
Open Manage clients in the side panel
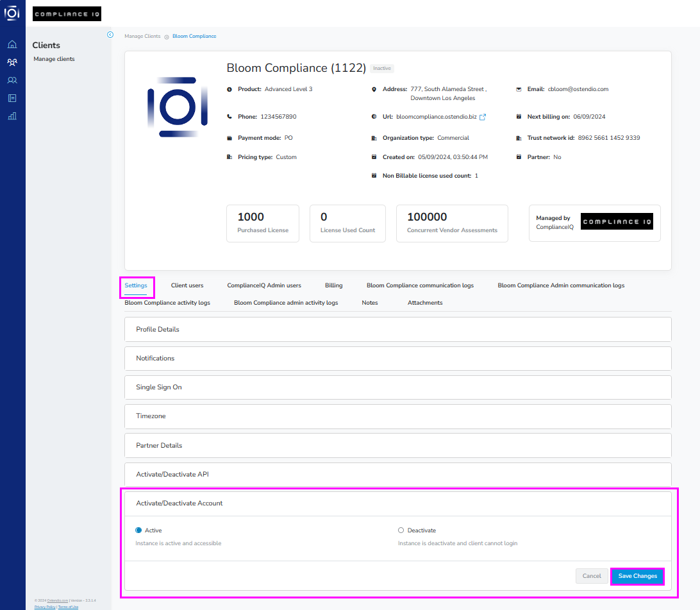tap(54, 59)
